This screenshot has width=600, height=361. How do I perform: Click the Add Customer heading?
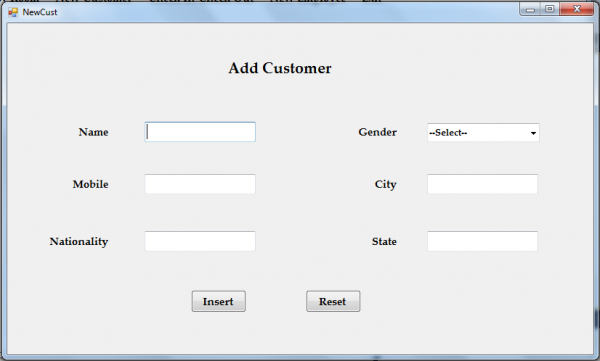[280, 68]
